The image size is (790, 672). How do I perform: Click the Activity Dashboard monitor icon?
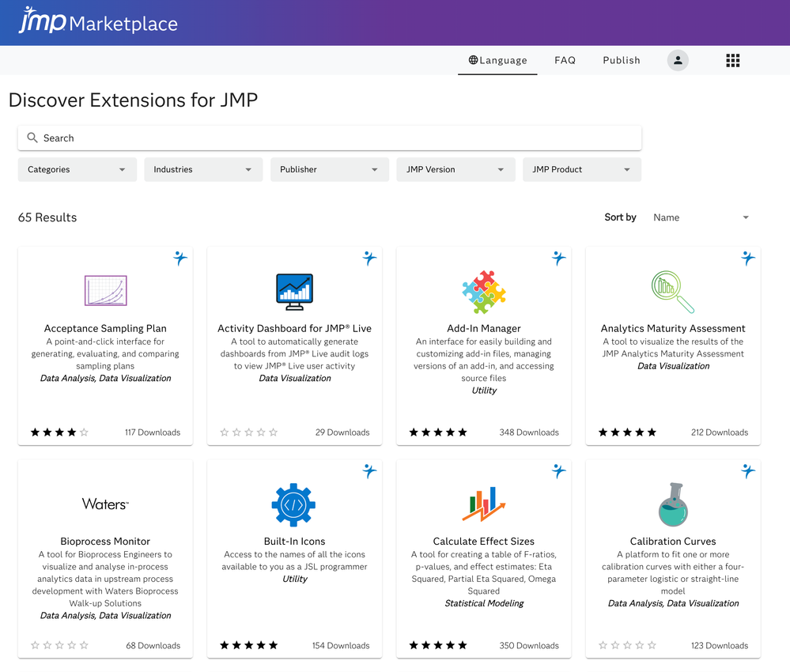(x=294, y=292)
